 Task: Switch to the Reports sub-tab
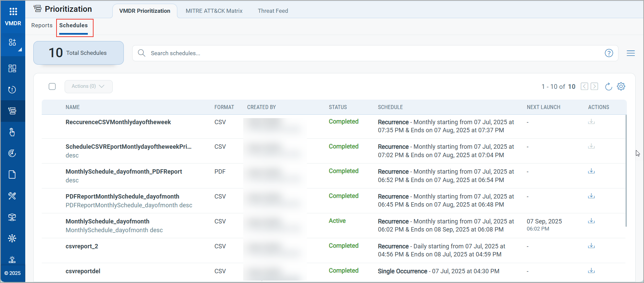point(42,25)
